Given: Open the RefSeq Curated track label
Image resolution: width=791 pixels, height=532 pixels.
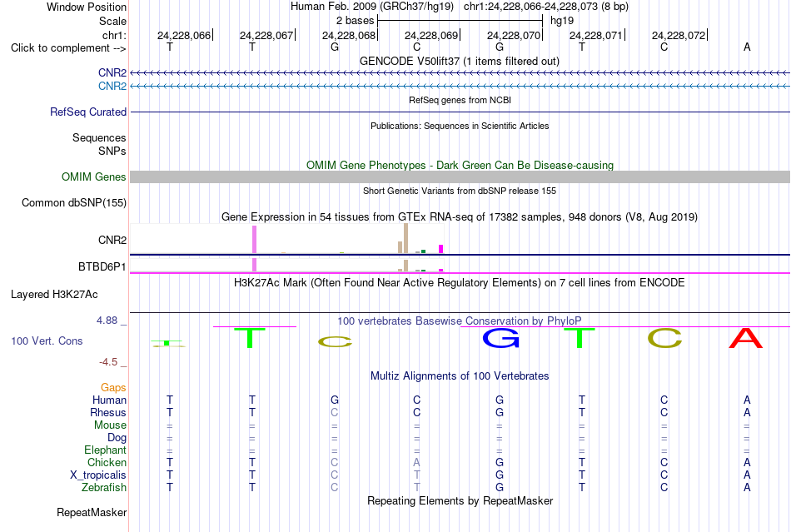Looking at the screenshot, I should (87, 112).
